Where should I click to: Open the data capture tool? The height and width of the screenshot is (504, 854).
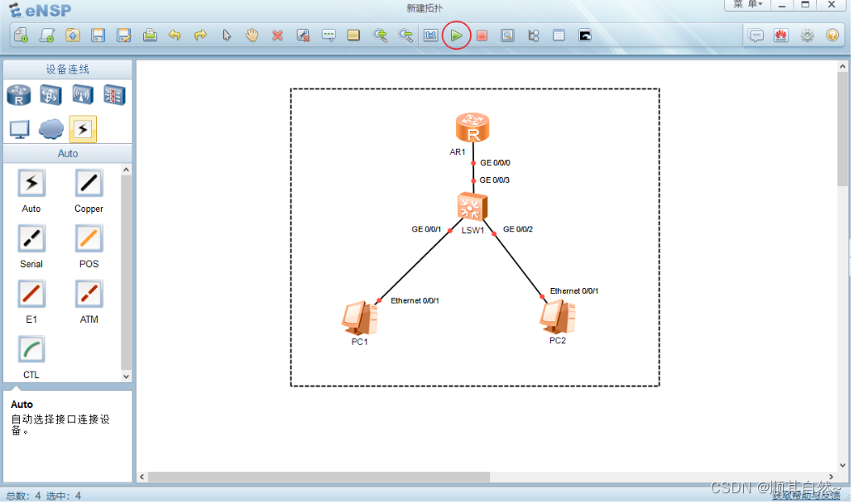point(507,36)
